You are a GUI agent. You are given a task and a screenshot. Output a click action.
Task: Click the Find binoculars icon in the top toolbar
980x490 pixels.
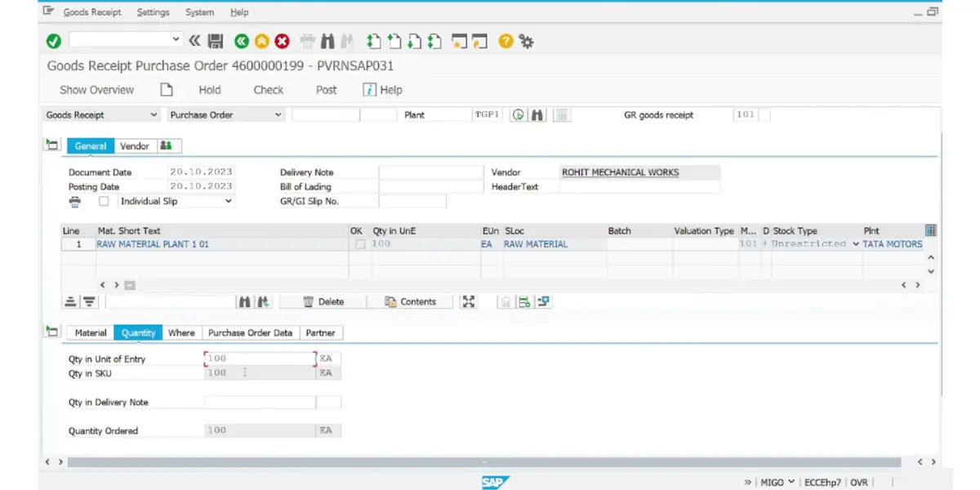(x=328, y=41)
